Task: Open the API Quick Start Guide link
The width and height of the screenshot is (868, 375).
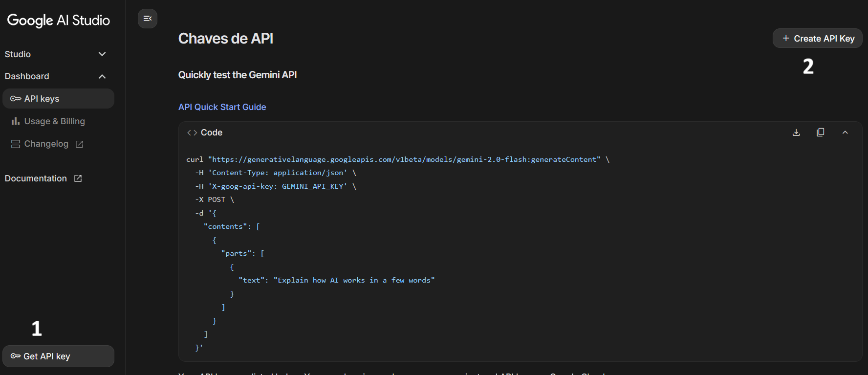Action: coord(222,107)
